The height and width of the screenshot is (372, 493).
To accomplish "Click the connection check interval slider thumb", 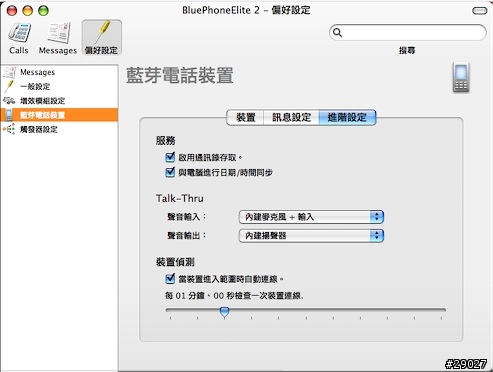I will tap(225, 312).
